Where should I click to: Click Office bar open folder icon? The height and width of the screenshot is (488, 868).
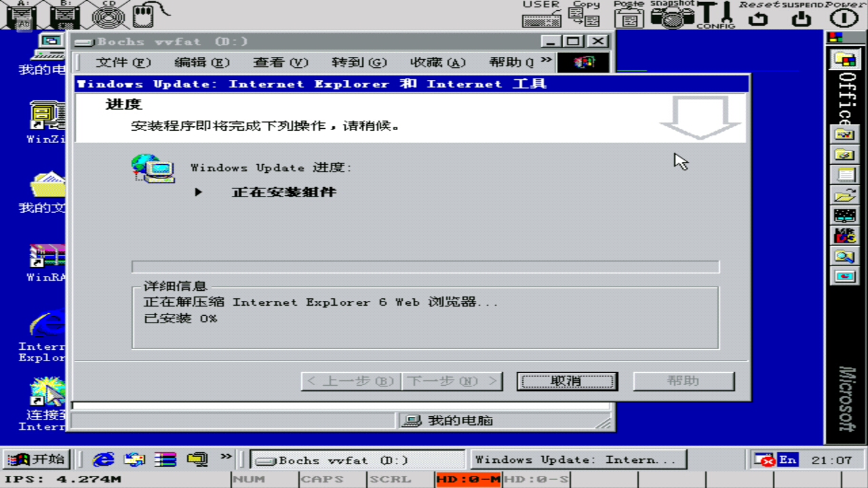point(845,195)
